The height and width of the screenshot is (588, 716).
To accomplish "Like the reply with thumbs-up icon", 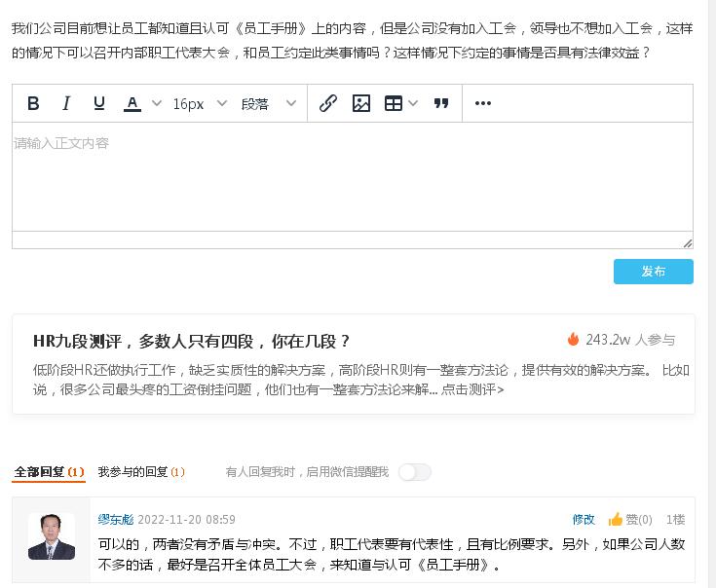I will coord(616,519).
